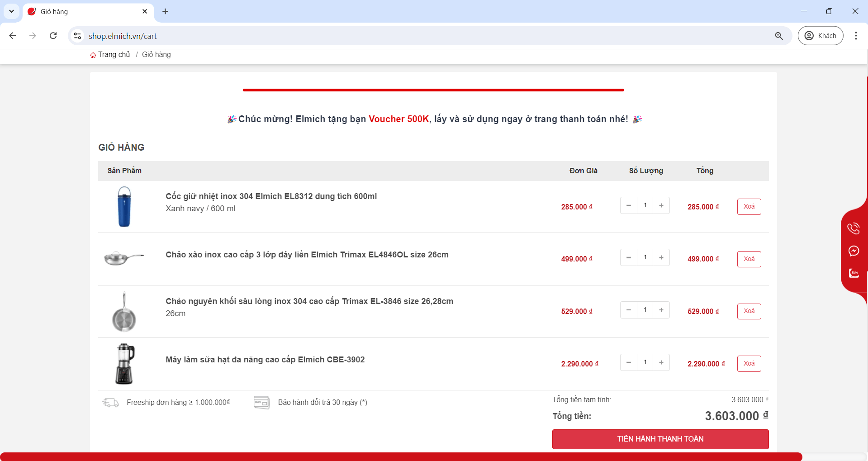This screenshot has height=461, width=868.
Task: Open Chảo xào inox Trimax EL4846OL product link
Action: [x=307, y=255]
